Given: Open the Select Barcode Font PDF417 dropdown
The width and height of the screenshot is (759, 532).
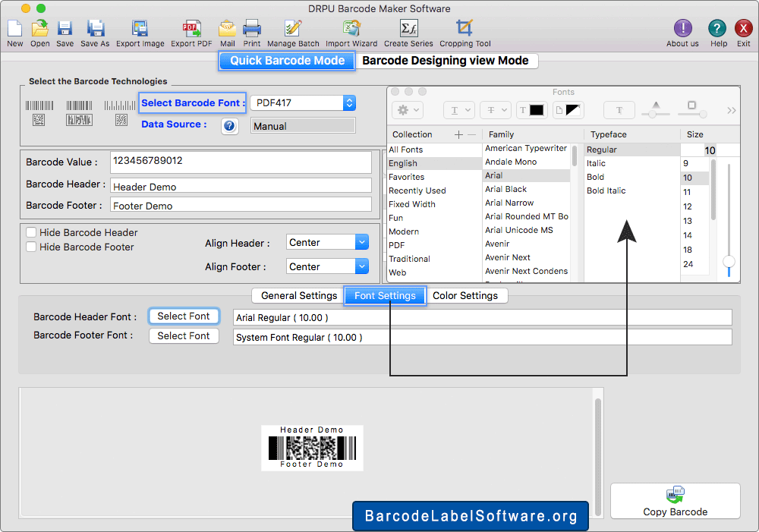Looking at the screenshot, I should pos(303,102).
